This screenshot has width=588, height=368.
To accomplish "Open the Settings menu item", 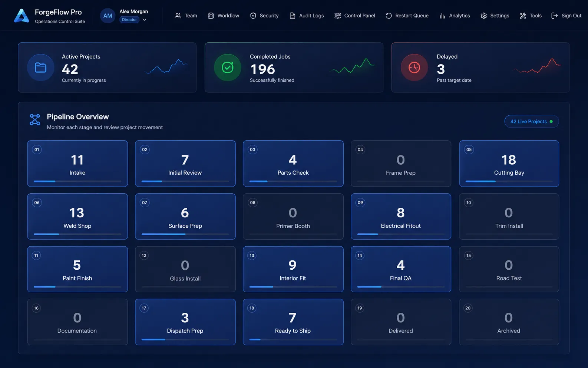I will [495, 16].
